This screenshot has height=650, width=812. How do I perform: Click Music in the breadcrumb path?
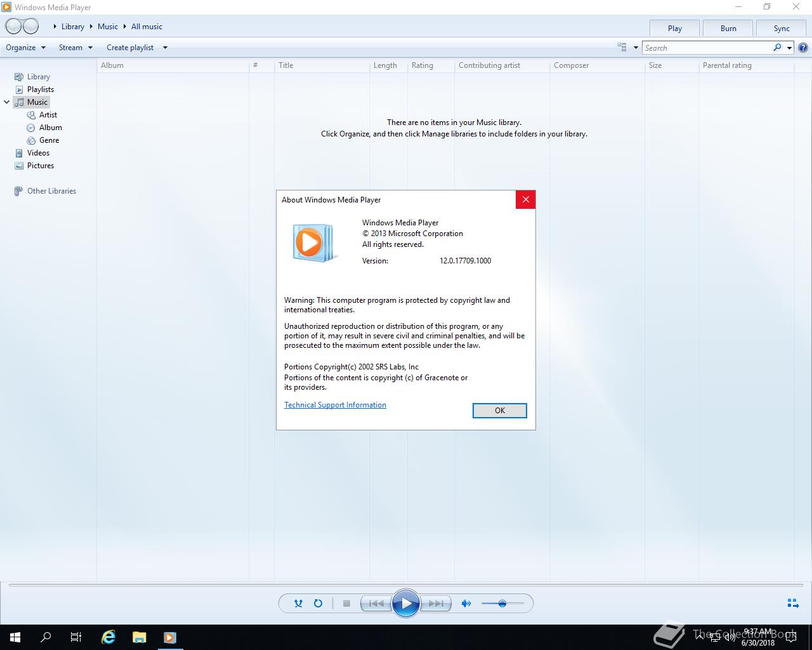108,27
